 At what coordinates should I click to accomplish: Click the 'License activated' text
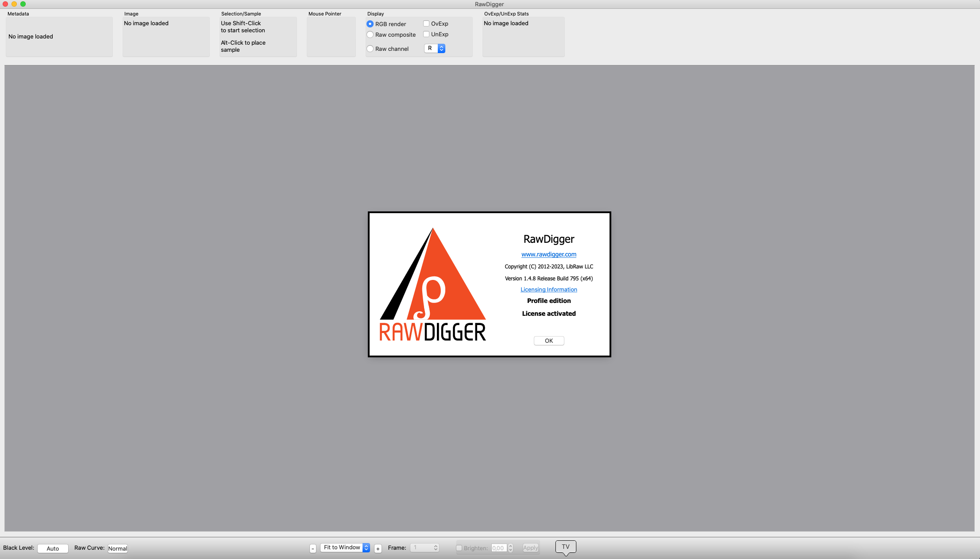click(x=549, y=314)
